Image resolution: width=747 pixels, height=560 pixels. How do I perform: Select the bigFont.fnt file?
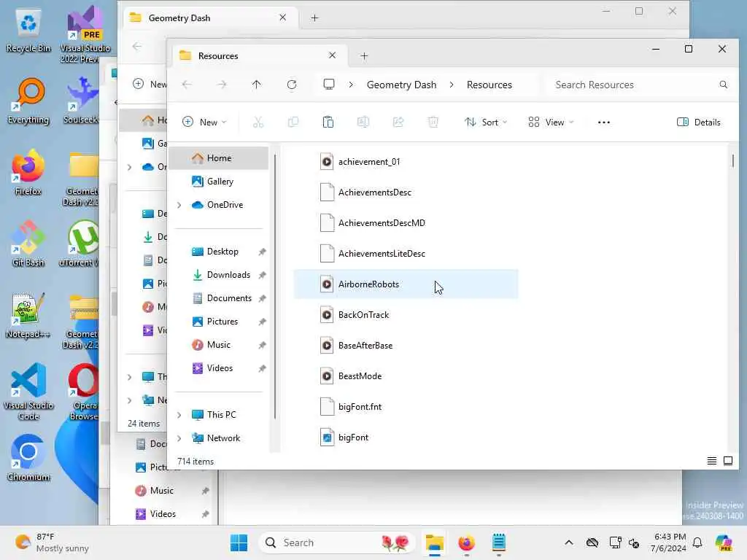406,407
